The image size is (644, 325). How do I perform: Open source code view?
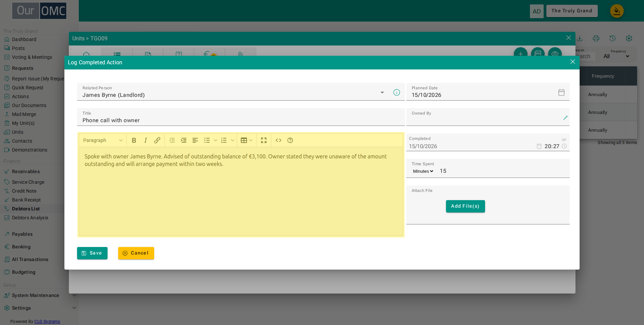[278, 140]
